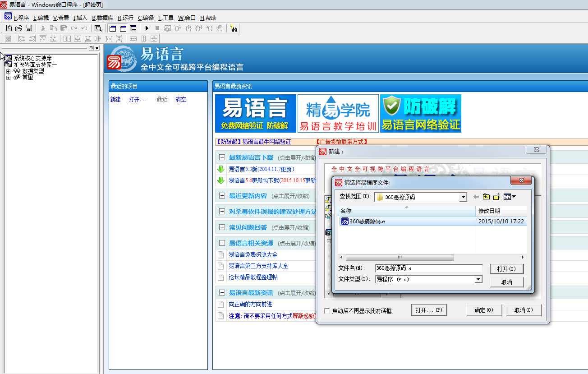The image size is (588, 374).
Task: Open the H.帮助 menu
Action: (x=208, y=18)
